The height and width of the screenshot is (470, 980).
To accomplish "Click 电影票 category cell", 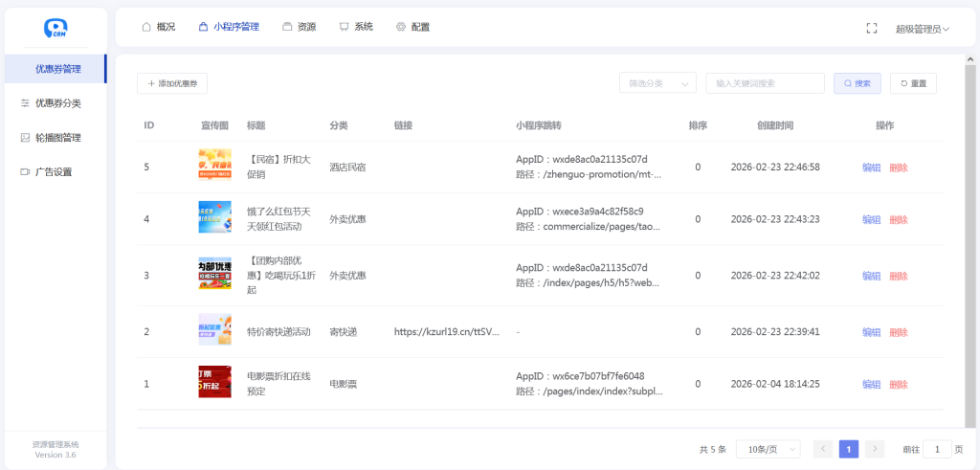I will [344, 385].
